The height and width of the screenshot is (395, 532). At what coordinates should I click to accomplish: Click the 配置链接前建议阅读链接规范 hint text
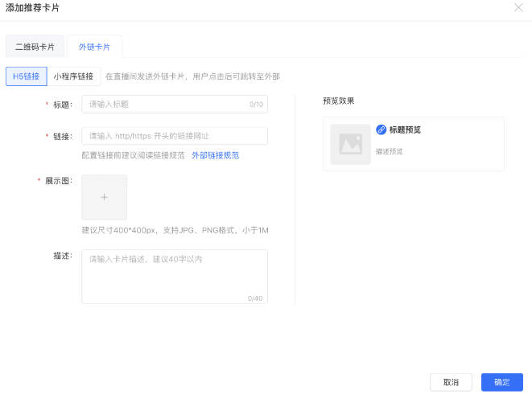coord(133,155)
